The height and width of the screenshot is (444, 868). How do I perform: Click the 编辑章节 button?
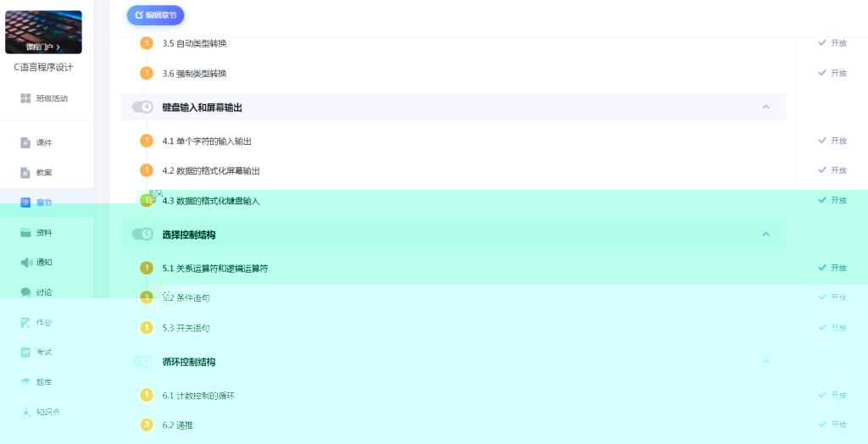(156, 15)
